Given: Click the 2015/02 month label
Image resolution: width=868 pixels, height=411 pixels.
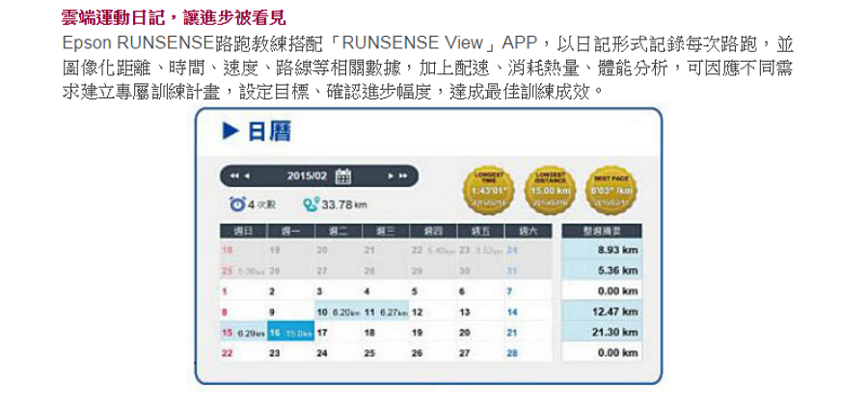Looking at the screenshot, I should [308, 177].
